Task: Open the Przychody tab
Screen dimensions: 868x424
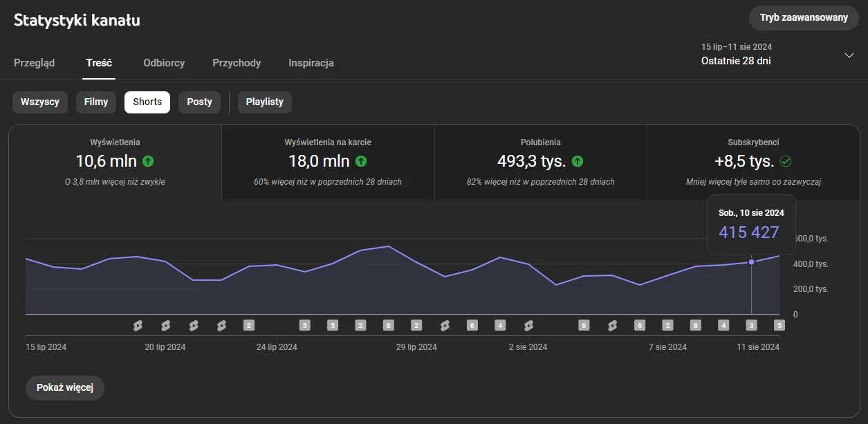Action: click(x=237, y=63)
